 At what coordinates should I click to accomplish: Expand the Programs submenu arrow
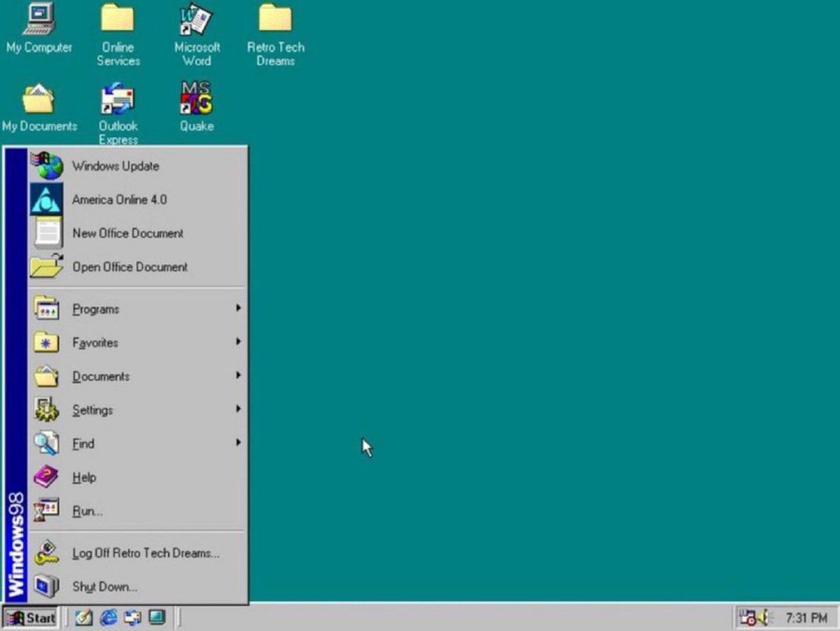[239, 308]
